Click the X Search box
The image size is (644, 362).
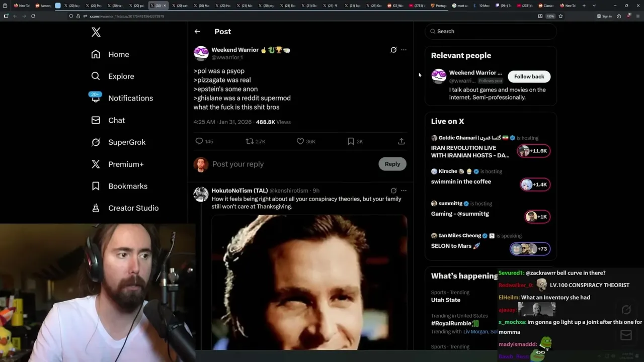[x=491, y=31]
